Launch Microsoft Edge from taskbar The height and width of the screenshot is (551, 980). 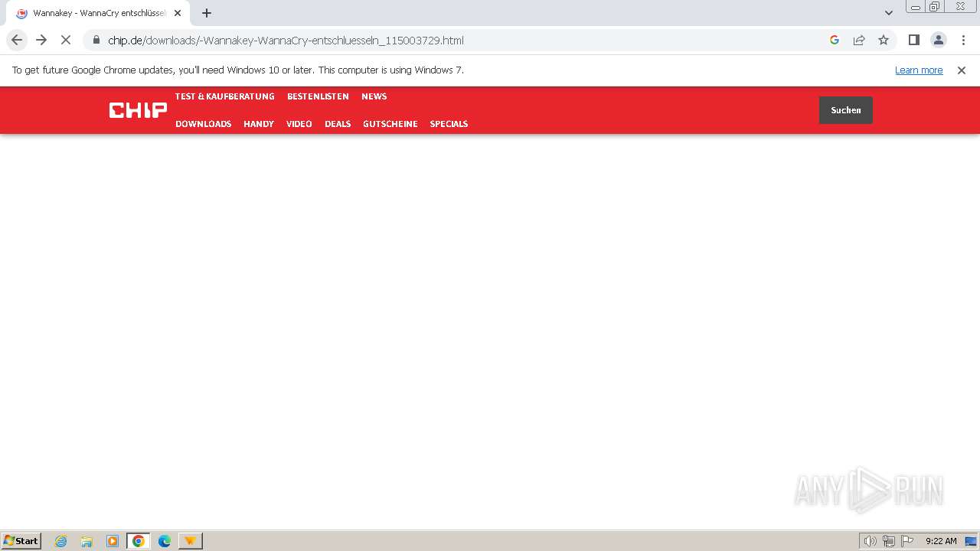point(164,541)
